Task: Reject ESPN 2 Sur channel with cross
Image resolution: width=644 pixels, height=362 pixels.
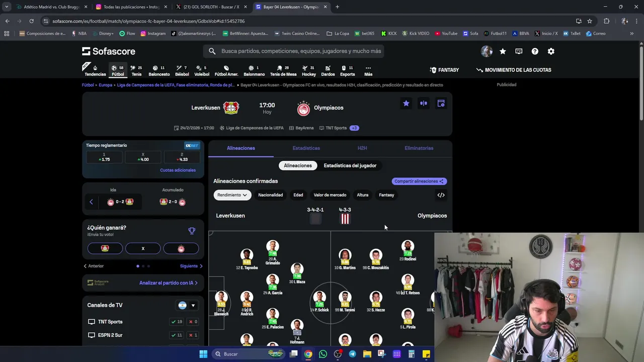Action: pyautogui.click(x=193, y=335)
